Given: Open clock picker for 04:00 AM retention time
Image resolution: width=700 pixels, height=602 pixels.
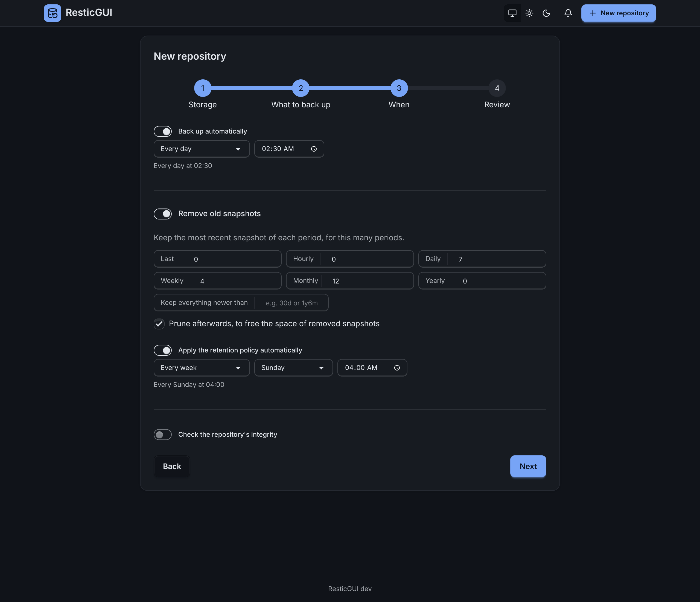Looking at the screenshot, I should click(x=397, y=368).
